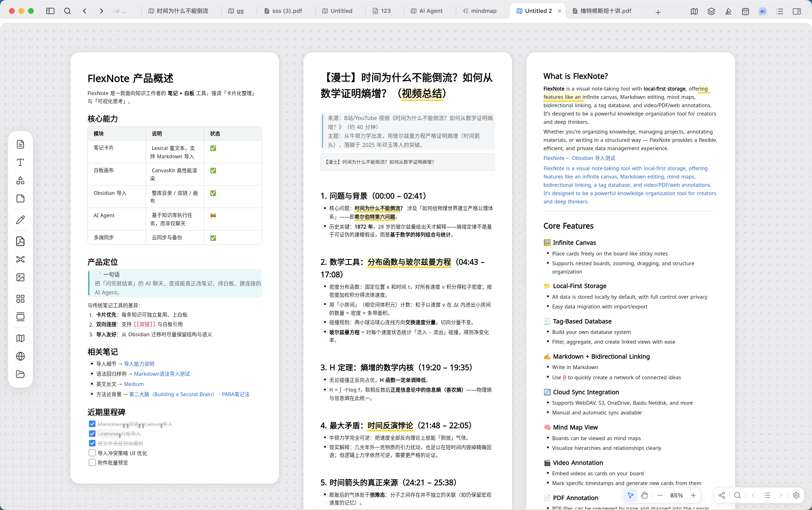This screenshot has width=812, height=510.
Task: Click the Obsidian 导入 table cell
Action: (117, 196)
